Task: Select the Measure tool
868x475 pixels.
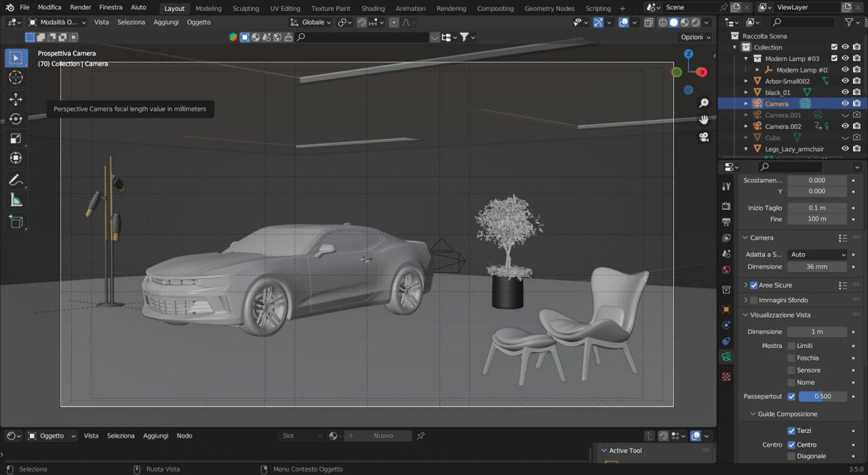Action: pos(16,199)
